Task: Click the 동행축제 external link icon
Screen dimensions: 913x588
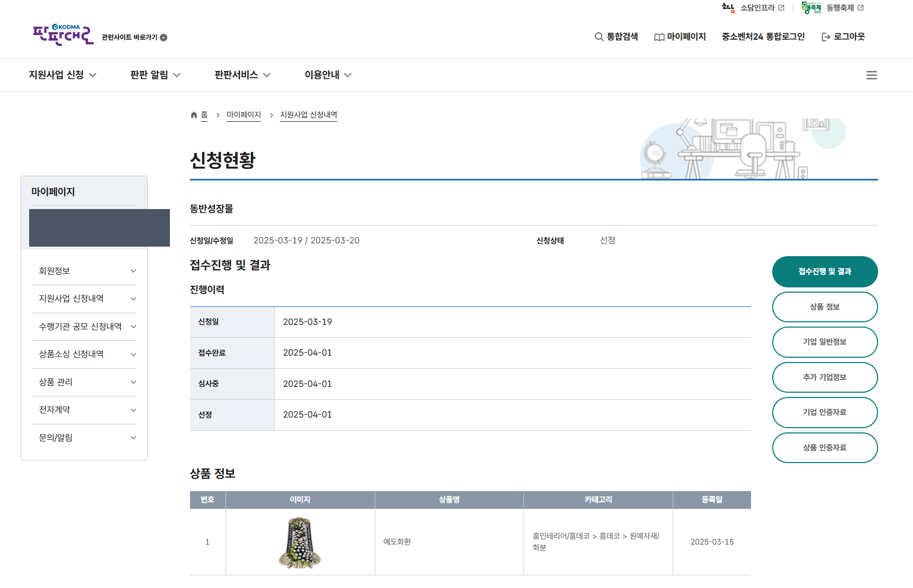Action: click(x=861, y=8)
